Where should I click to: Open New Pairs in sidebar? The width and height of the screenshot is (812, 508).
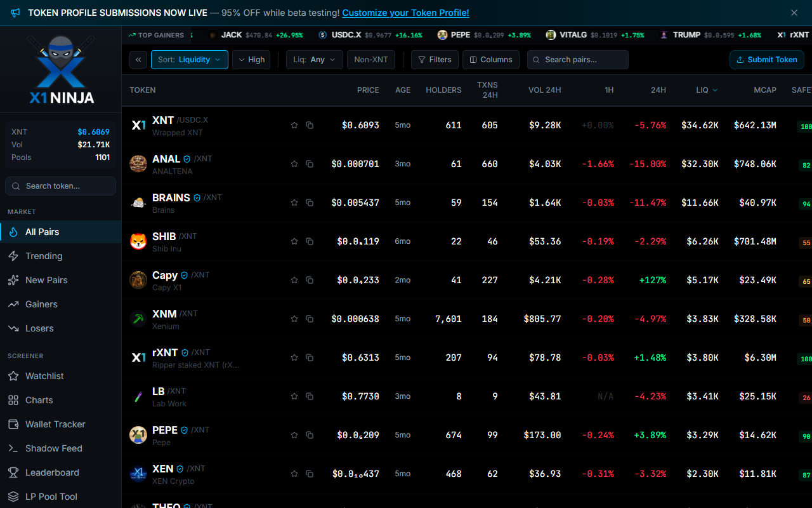click(61, 280)
